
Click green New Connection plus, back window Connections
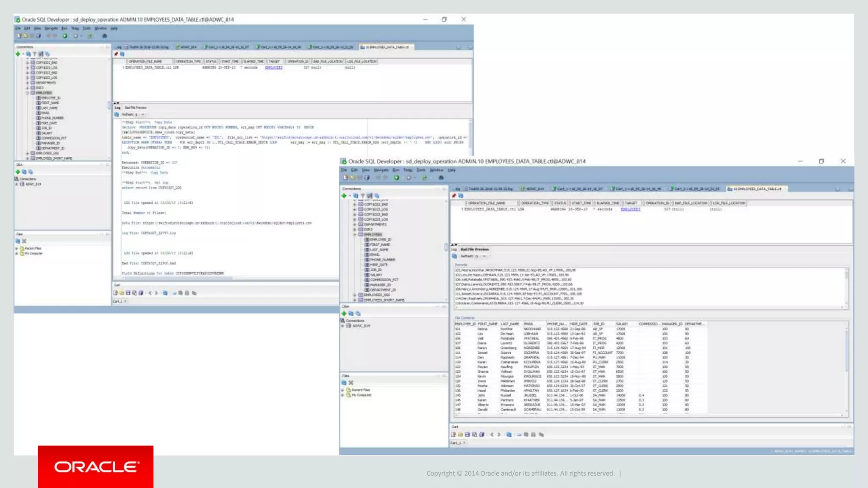pos(18,54)
